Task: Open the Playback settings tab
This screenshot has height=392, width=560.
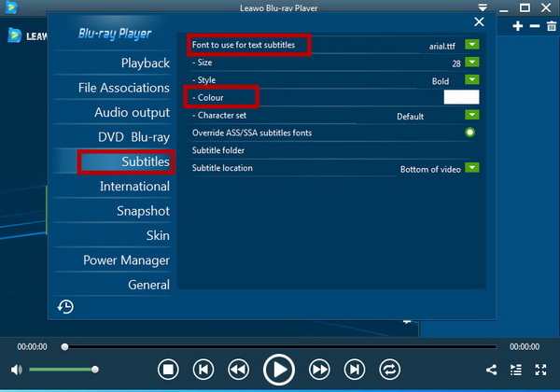Action: coord(145,63)
